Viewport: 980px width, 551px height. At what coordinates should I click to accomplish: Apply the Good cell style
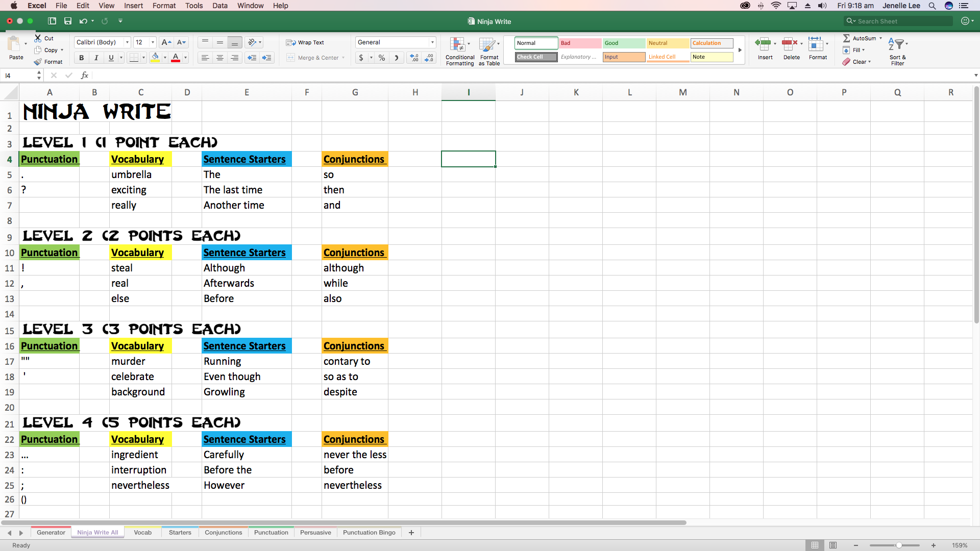coord(624,43)
